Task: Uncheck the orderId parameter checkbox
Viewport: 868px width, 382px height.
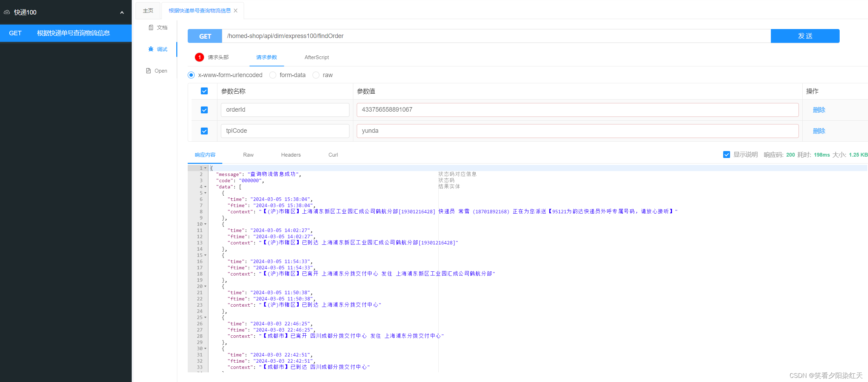Action: tap(204, 110)
